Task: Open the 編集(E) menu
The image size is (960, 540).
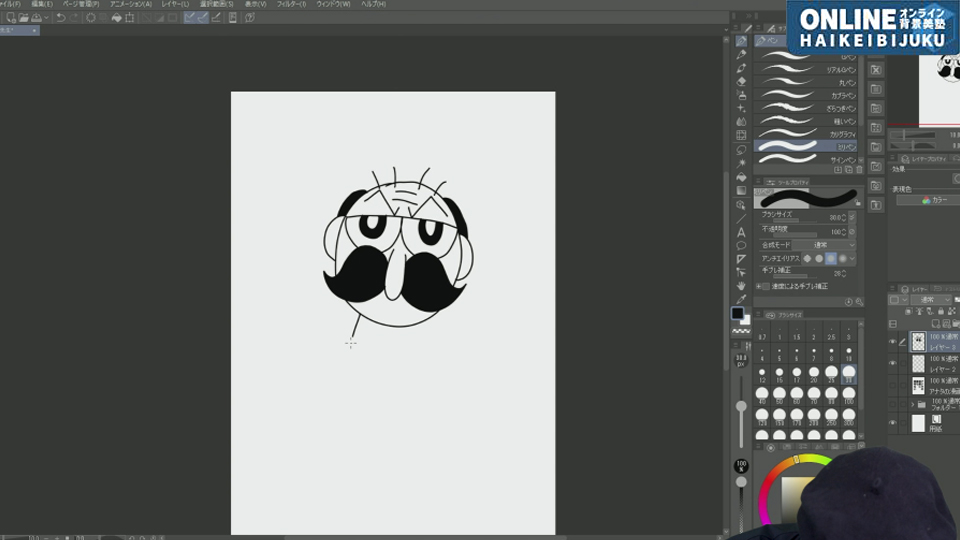Action: tap(42, 4)
